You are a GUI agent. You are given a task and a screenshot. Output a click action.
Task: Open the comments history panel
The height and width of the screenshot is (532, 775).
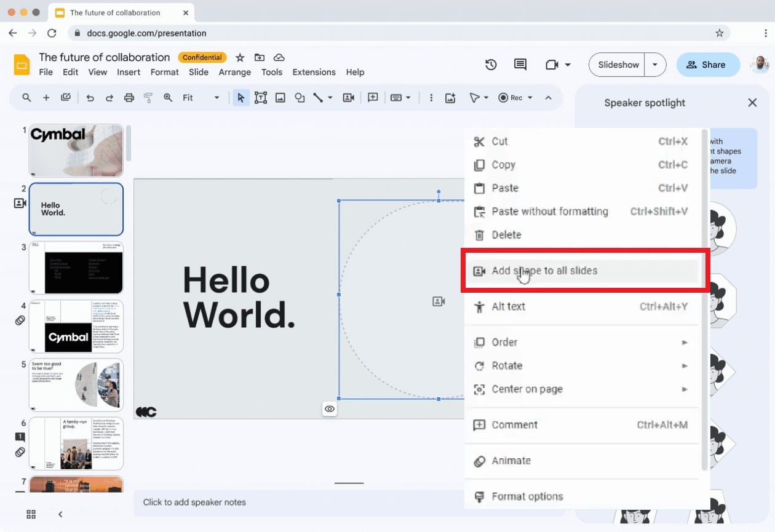pyautogui.click(x=520, y=65)
